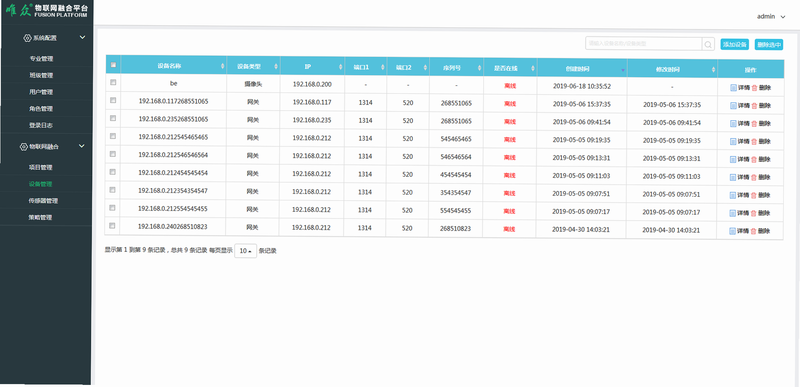
Task: Click creation time 2019-04-30 14:03:21
Action: coord(581,229)
